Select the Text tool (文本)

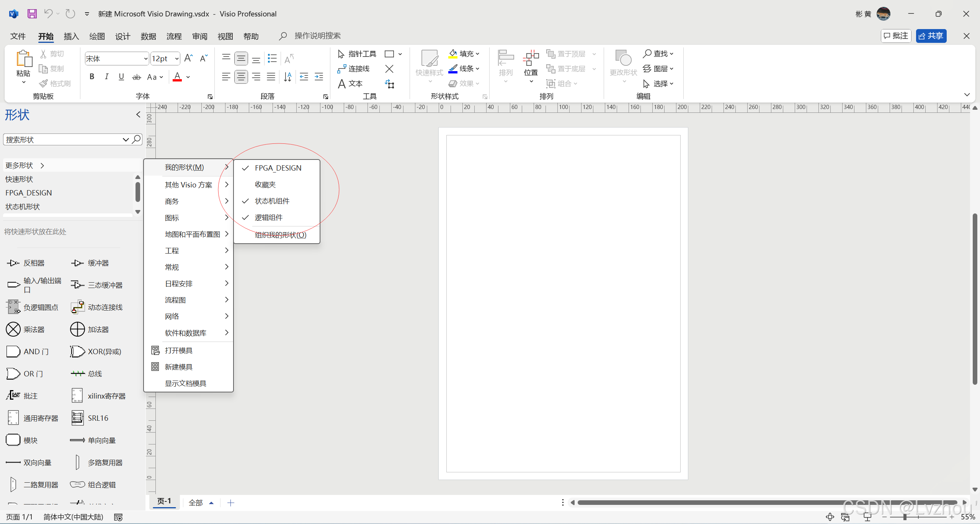point(350,84)
